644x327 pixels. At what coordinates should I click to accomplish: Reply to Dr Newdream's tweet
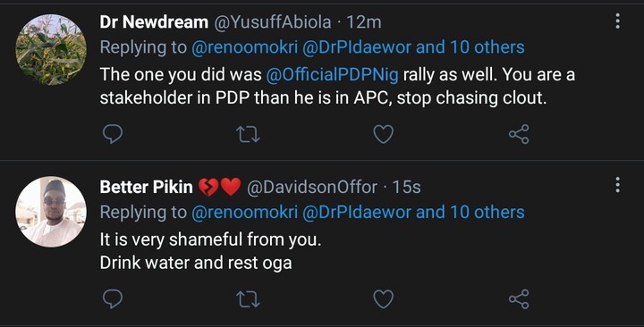pos(112,134)
